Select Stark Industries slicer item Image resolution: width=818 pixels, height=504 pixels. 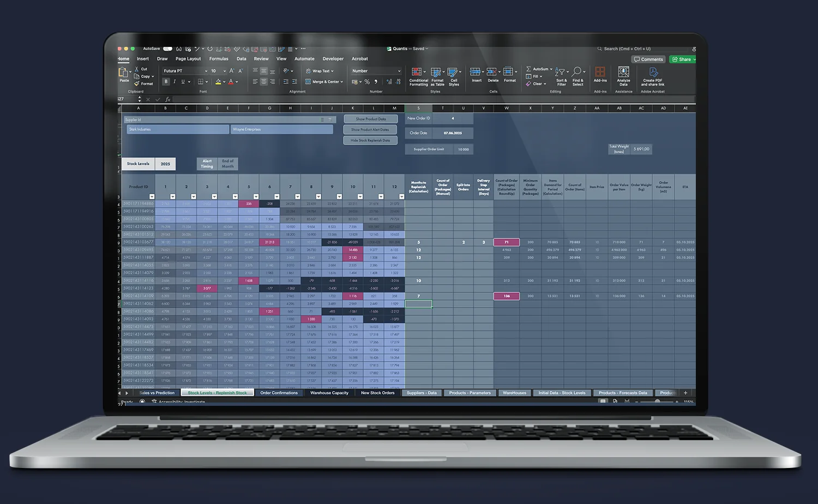click(x=178, y=129)
